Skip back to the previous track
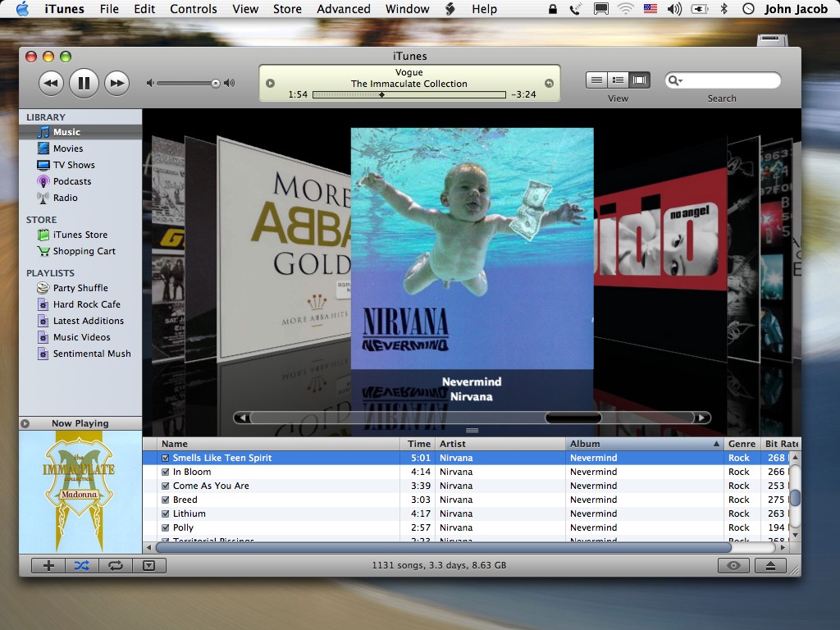The width and height of the screenshot is (840, 630). tap(52, 83)
